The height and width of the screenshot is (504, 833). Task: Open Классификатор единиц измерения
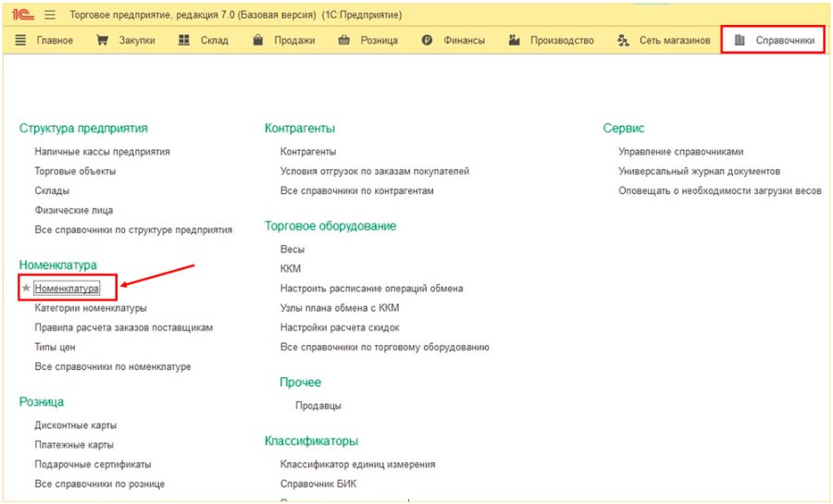(x=358, y=465)
